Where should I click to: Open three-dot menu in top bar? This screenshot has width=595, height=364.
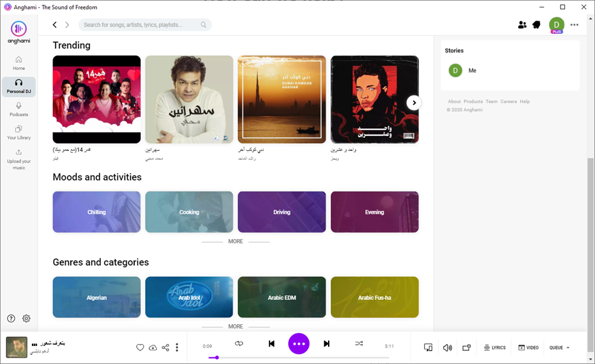click(x=574, y=25)
